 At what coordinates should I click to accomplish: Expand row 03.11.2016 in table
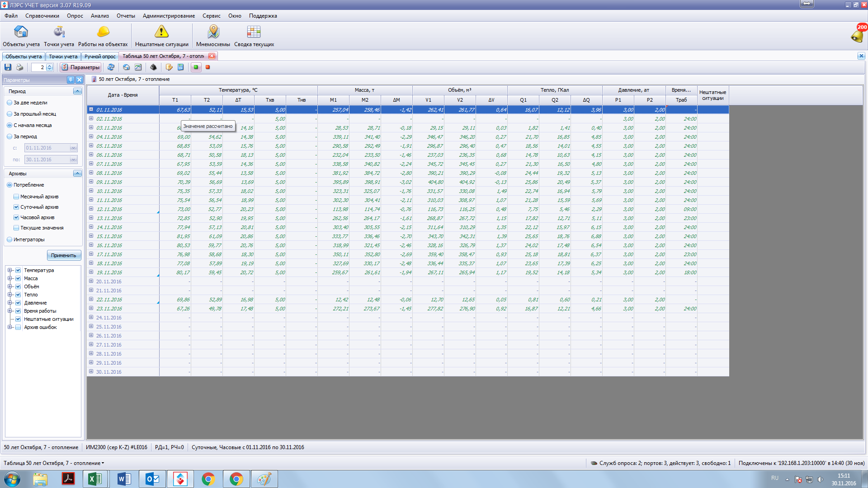click(x=91, y=127)
